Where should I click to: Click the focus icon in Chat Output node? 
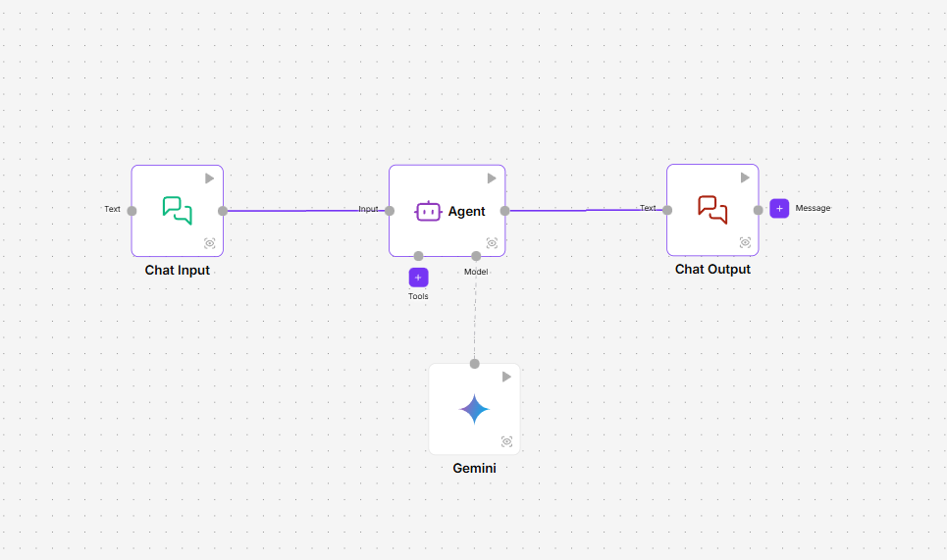tap(745, 242)
